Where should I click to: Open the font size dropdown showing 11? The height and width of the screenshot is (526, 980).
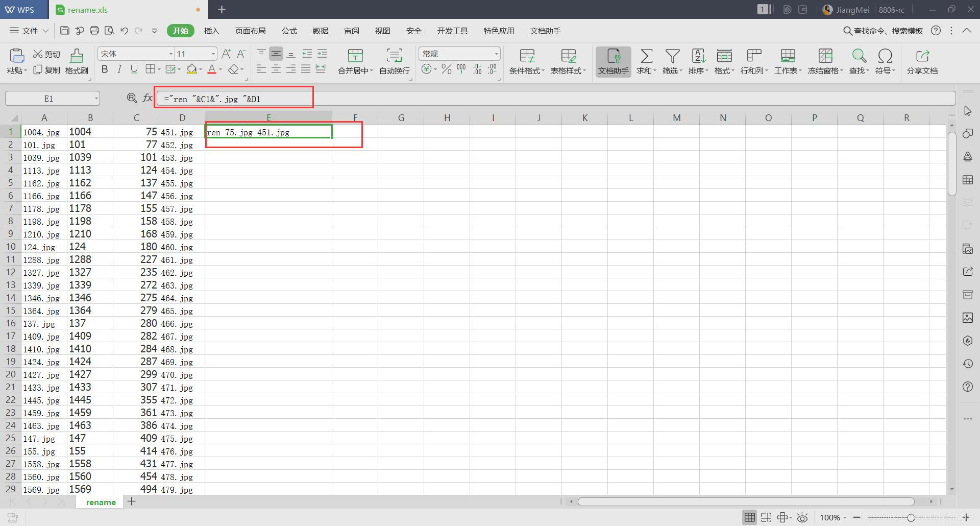click(213, 54)
